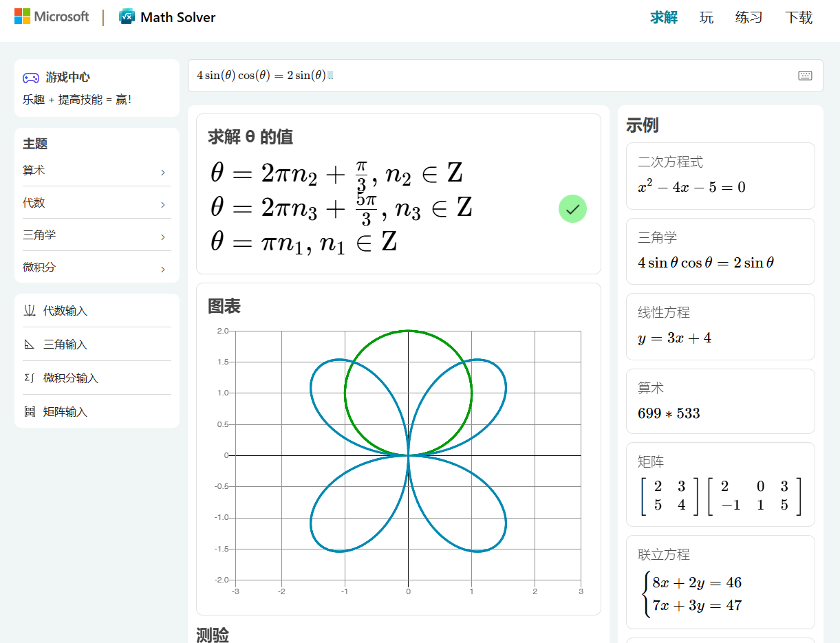Open the 练习 menu item
Screen dimensions: 840x643
coord(749,17)
